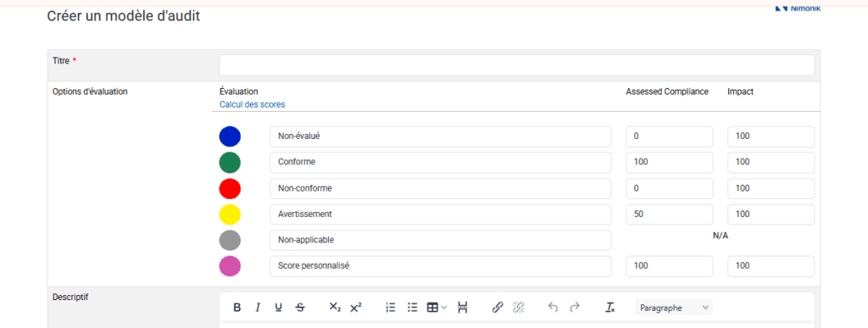This screenshot has width=868, height=328.
Task: Open the Calcul des scores link
Action: tap(253, 104)
